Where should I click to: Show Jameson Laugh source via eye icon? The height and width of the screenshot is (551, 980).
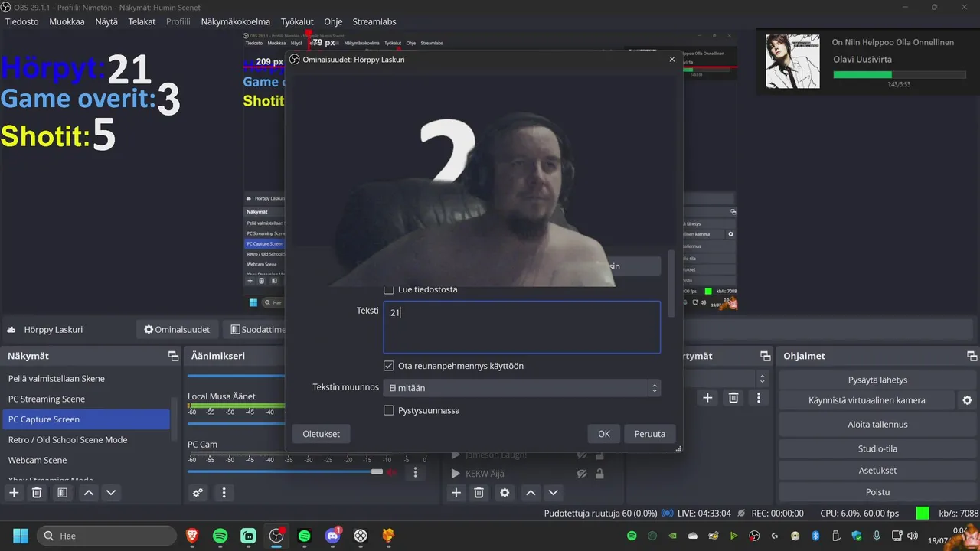click(582, 455)
